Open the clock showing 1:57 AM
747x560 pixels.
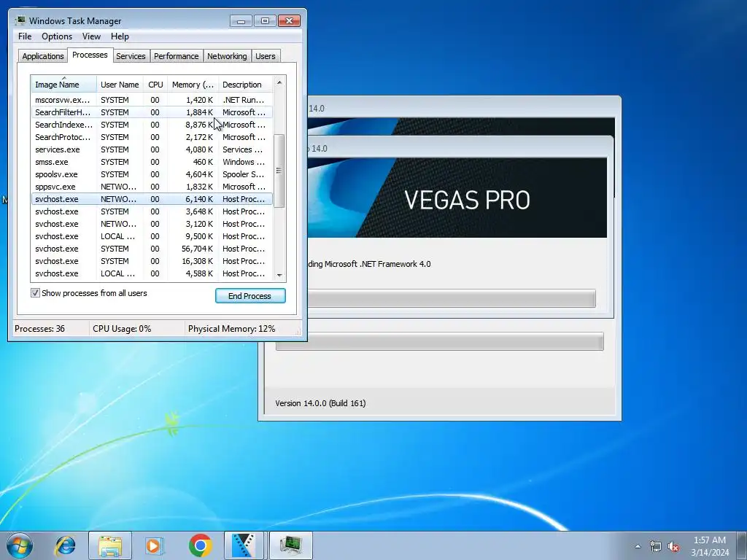coord(710,546)
